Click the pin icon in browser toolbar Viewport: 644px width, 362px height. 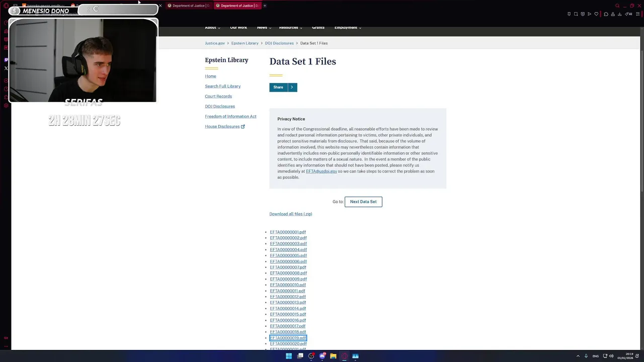569,14
